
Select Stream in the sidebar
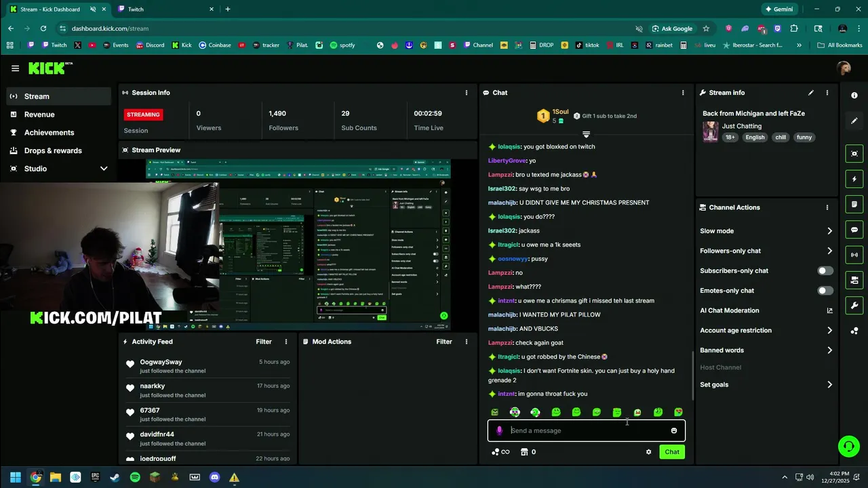(58, 96)
